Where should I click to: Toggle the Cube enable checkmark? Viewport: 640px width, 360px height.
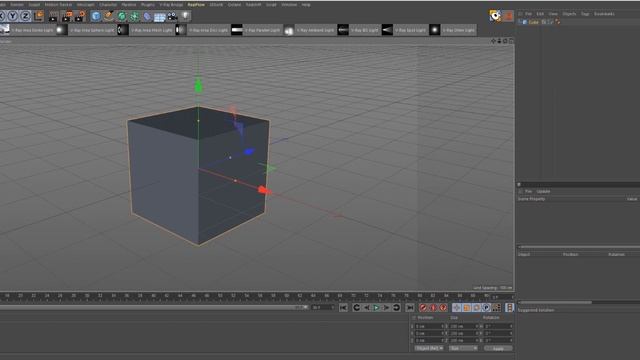[x=551, y=22]
